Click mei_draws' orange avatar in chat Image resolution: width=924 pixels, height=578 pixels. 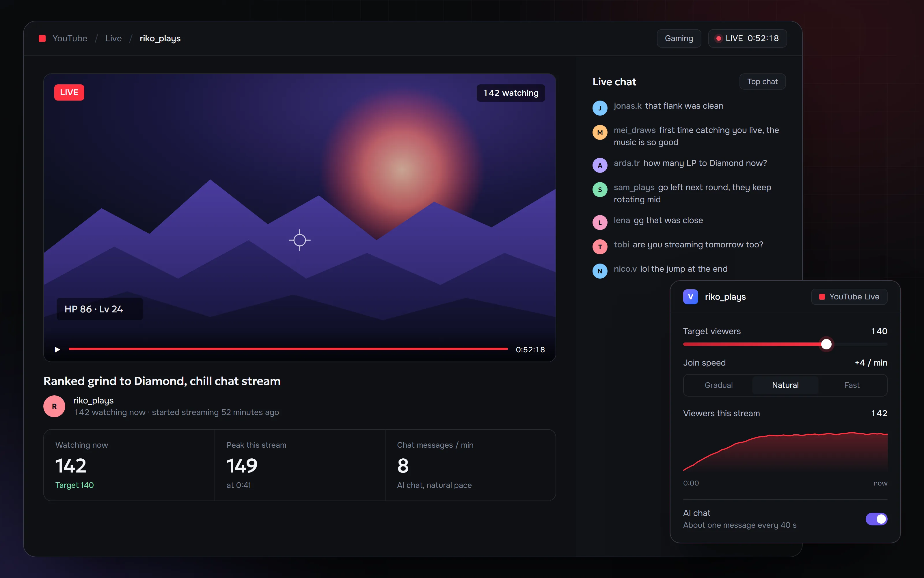click(600, 132)
